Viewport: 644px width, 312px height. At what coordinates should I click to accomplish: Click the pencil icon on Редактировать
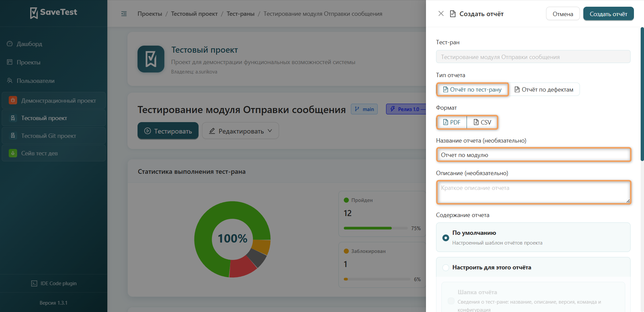212,131
